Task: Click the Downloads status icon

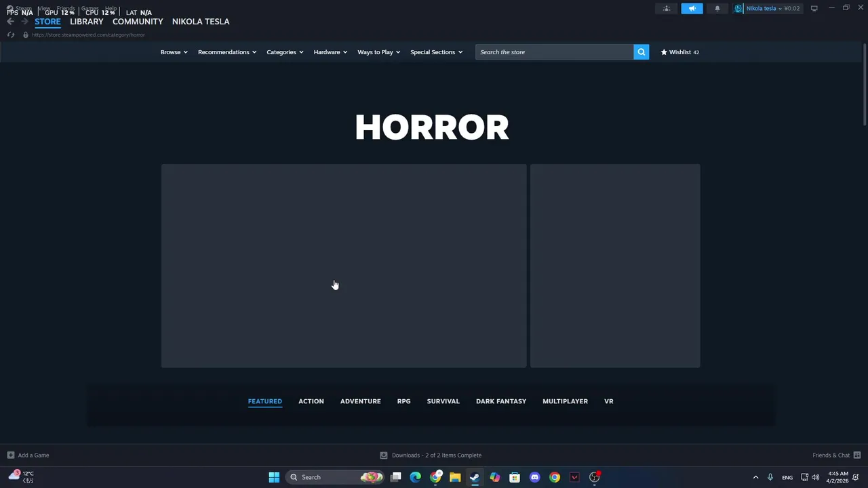Action: (x=383, y=455)
